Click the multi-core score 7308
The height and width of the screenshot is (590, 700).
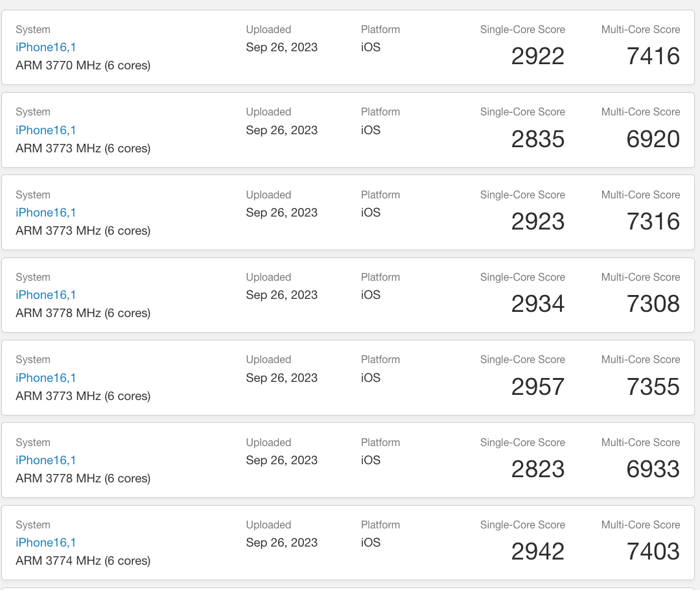(x=653, y=303)
